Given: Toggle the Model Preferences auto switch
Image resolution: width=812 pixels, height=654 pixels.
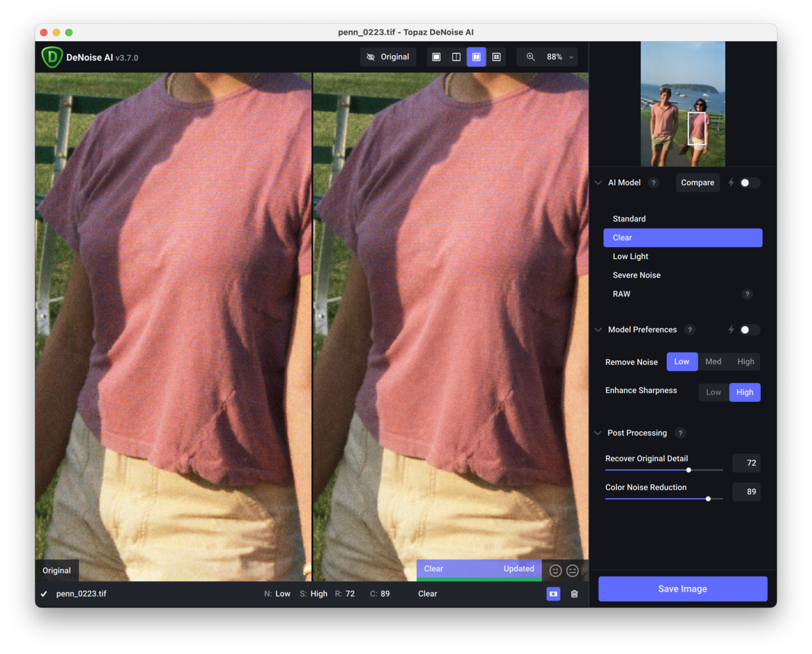Looking at the screenshot, I should [x=749, y=330].
